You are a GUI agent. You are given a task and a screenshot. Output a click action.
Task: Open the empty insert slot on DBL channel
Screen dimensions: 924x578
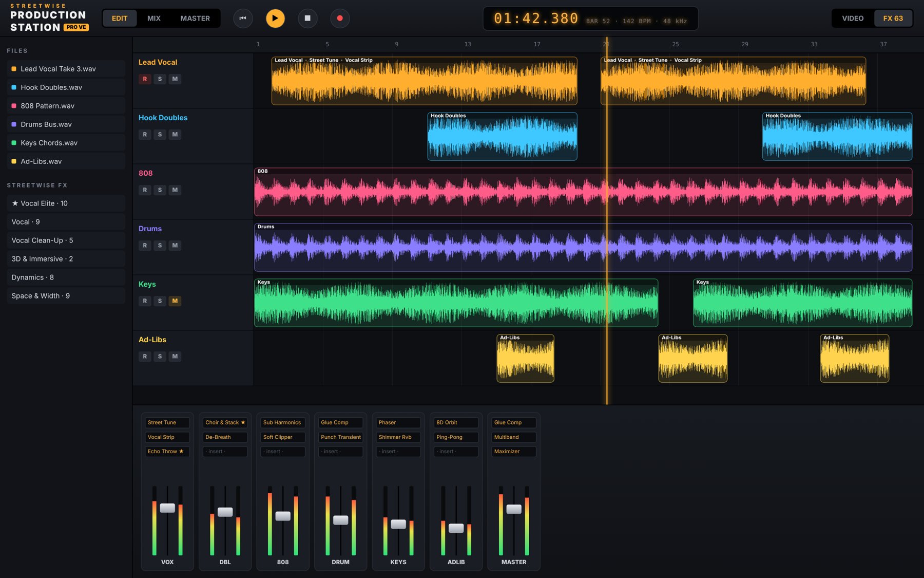click(x=225, y=452)
